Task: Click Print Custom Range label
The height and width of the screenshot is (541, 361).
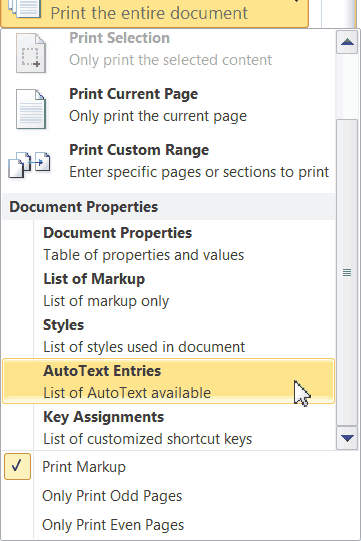Action: pos(139,150)
